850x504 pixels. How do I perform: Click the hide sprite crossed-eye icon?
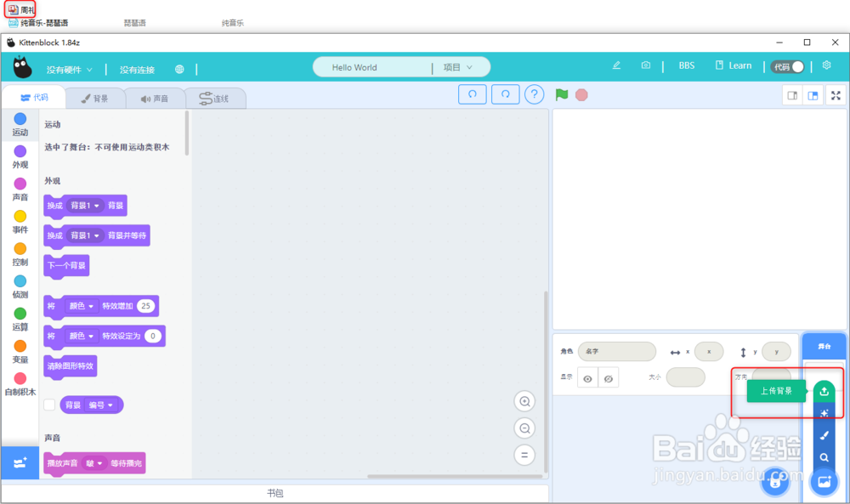pos(609,378)
